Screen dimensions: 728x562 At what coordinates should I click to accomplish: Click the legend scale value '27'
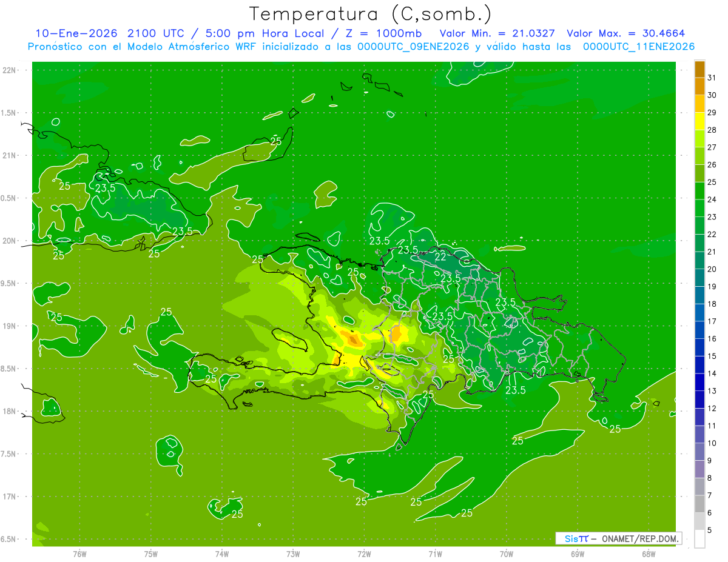click(712, 147)
